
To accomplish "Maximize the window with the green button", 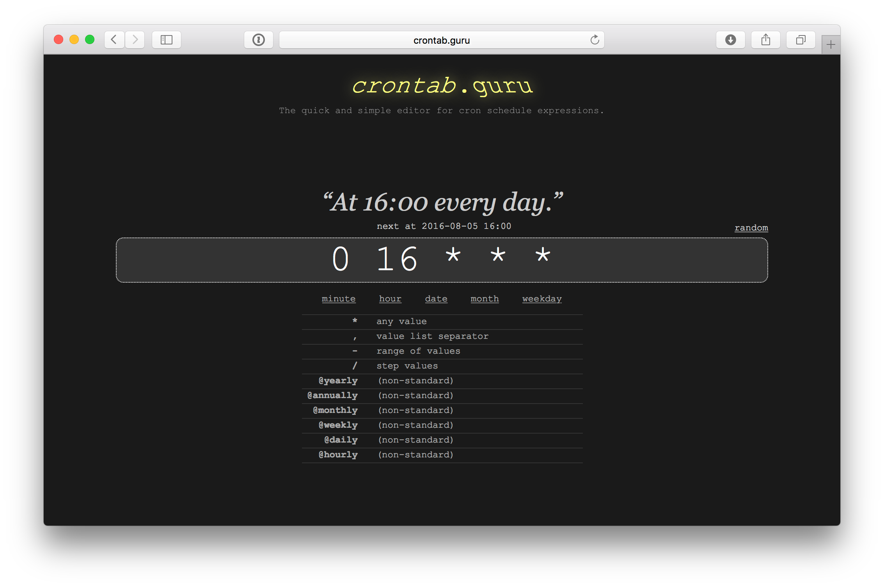I will [90, 40].
